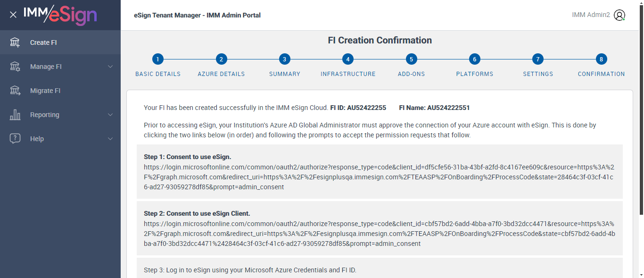Open the Step 1 eSign consent URL
This screenshot has width=644, height=278.
coord(379,177)
